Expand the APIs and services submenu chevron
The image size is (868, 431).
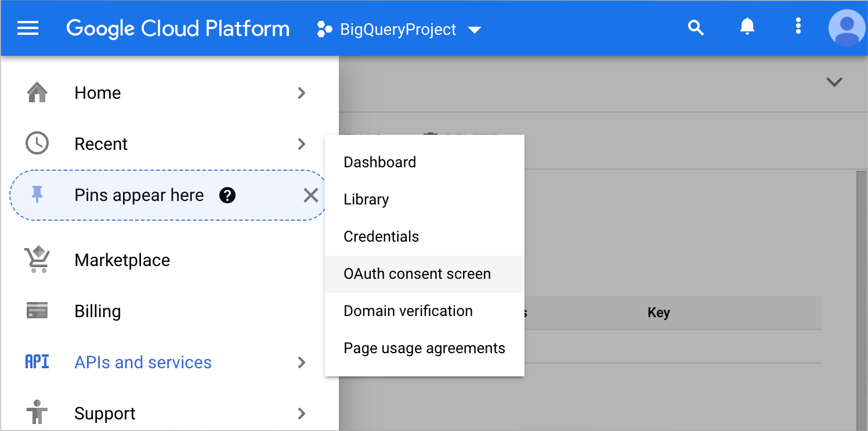click(302, 362)
